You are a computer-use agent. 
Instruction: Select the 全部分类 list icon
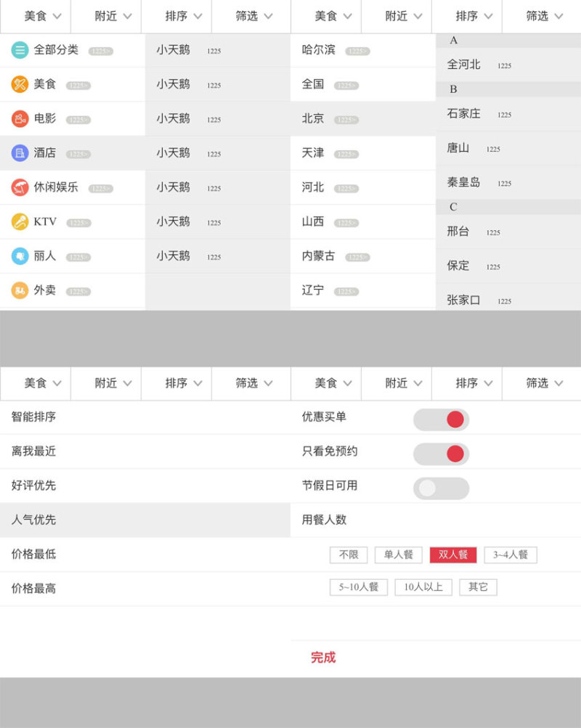(x=20, y=50)
